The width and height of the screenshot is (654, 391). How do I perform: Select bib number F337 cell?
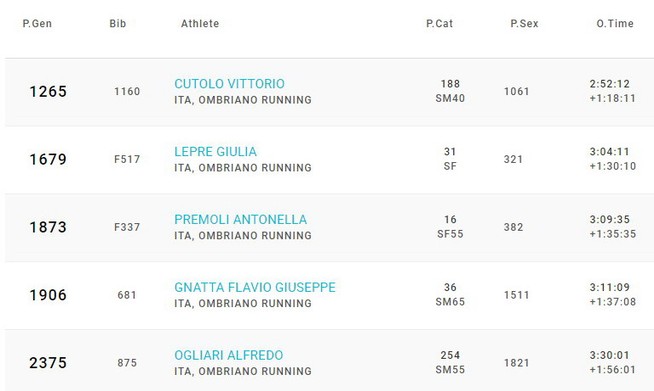click(x=127, y=227)
